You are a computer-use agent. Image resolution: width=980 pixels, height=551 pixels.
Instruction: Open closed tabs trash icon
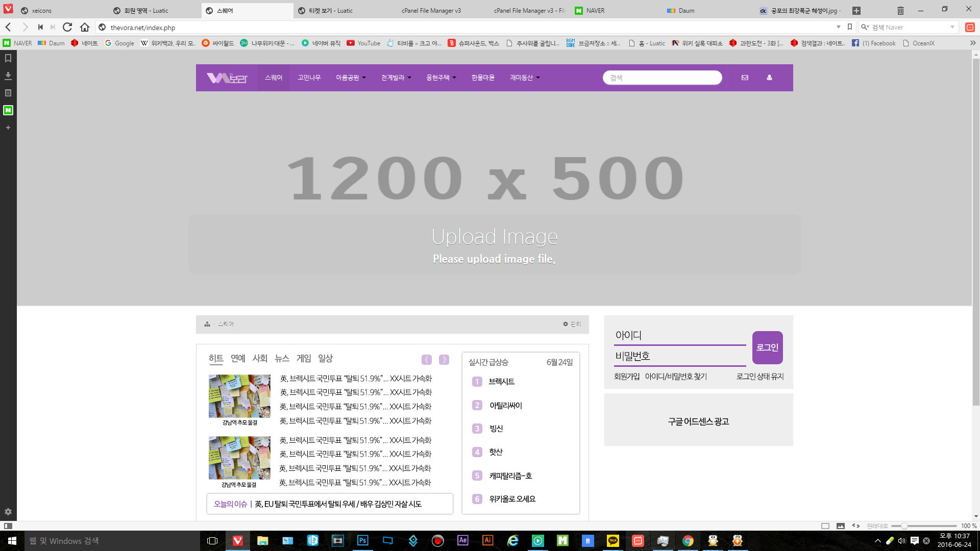click(x=900, y=10)
